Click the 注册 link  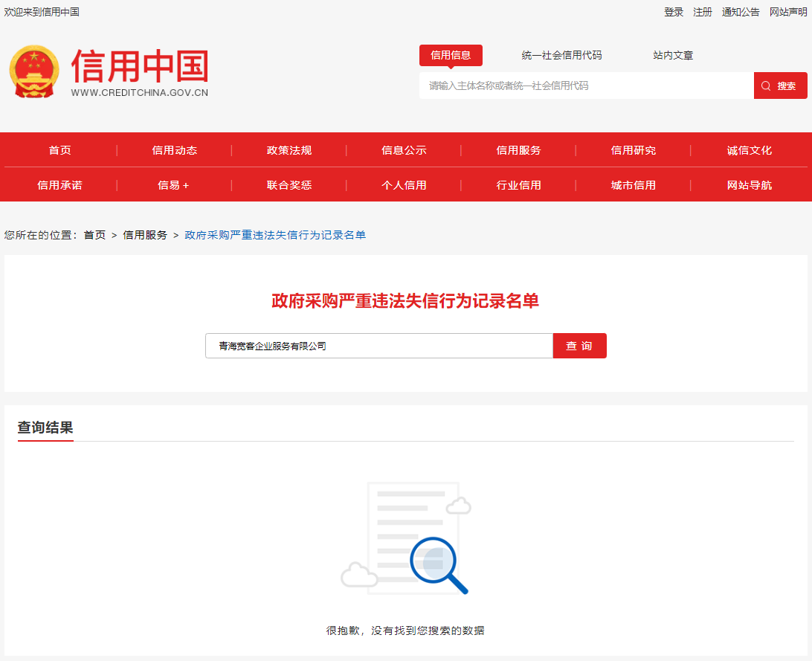703,12
